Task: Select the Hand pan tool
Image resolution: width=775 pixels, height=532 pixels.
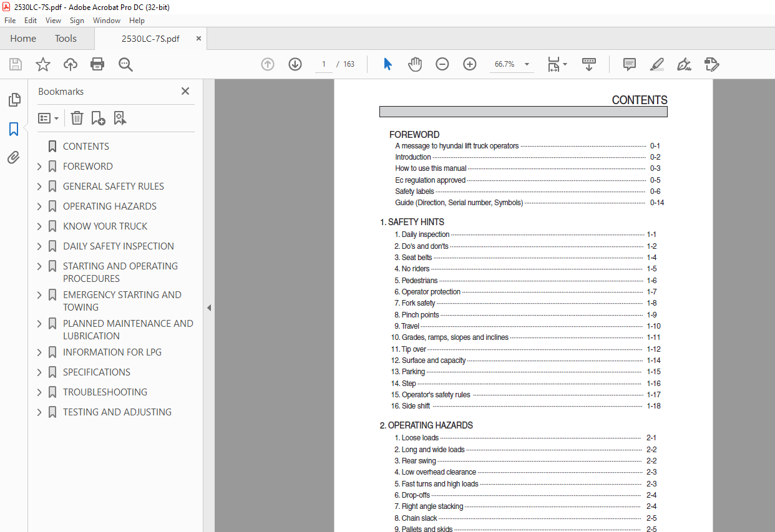Action: point(415,64)
